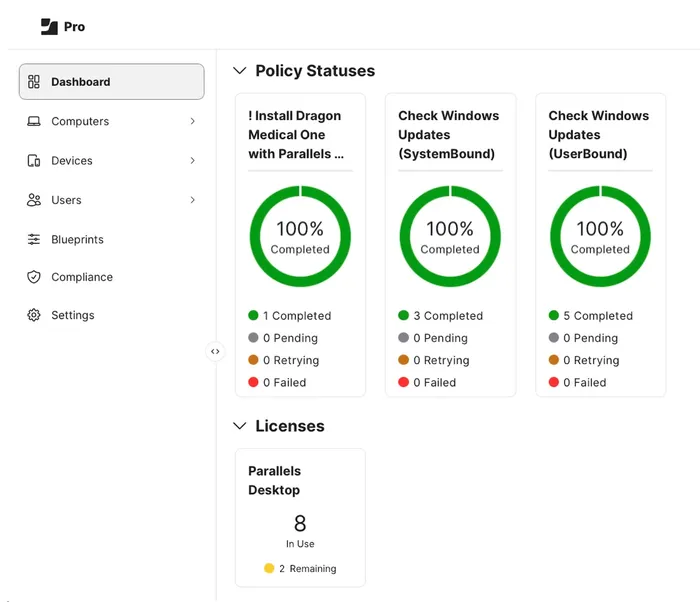Click the Devices icon in sidebar

click(x=34, y=160)
